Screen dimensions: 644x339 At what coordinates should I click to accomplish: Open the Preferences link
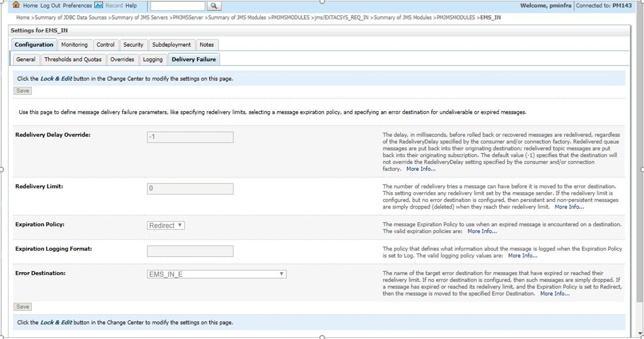point(77,6)
